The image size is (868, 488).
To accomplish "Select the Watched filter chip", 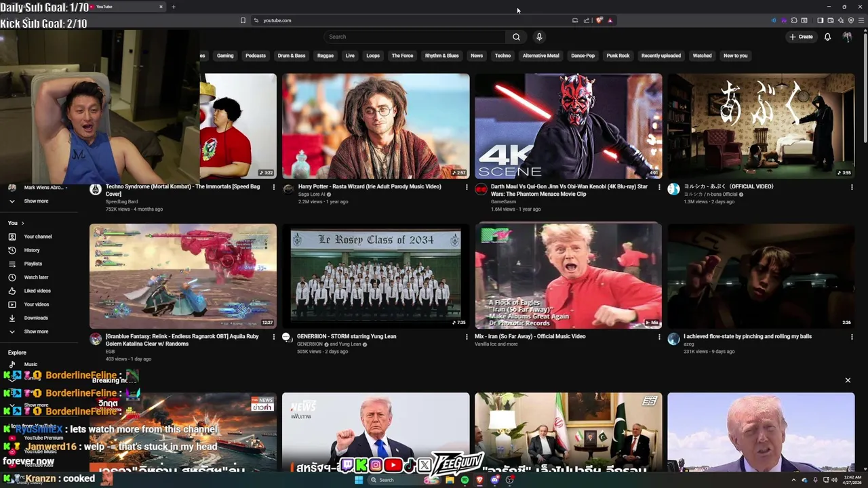I will (x=702, y=56).
